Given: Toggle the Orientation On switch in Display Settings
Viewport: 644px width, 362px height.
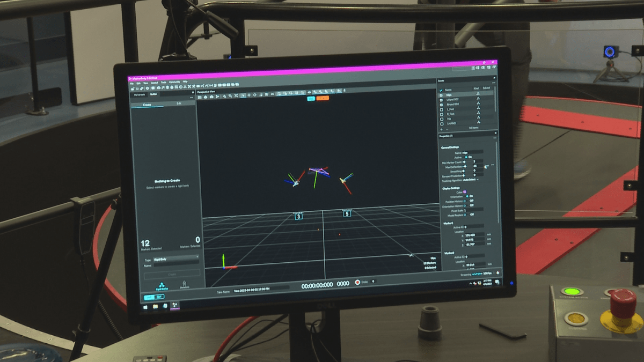Looking at the screenshot, I should (467, 196).
